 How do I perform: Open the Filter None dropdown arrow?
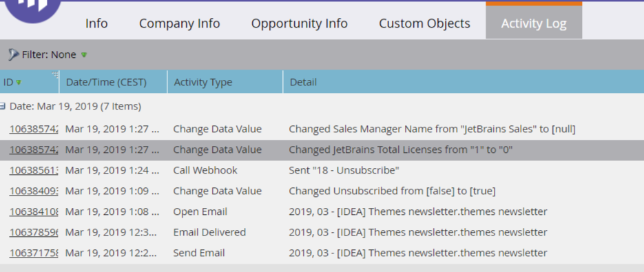(x=84, y=54)
